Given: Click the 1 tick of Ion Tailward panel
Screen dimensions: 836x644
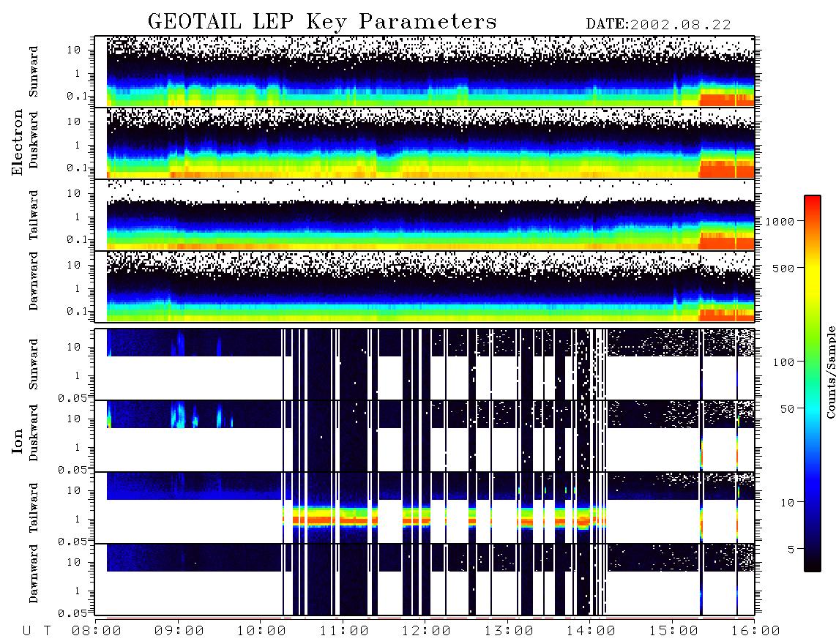Looking at the screenshot, I should tap(77, 519).
